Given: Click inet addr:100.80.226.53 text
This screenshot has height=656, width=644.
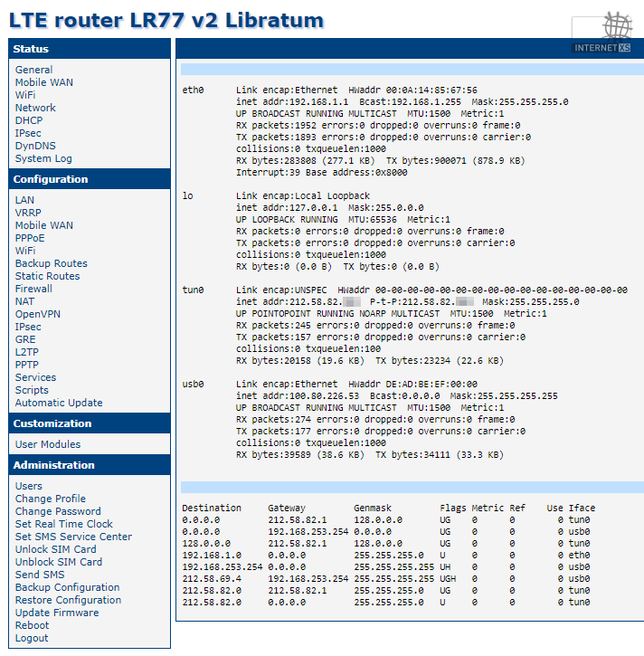Looking at the screenshot, I should pyautogui.click(x=298, y=395).
